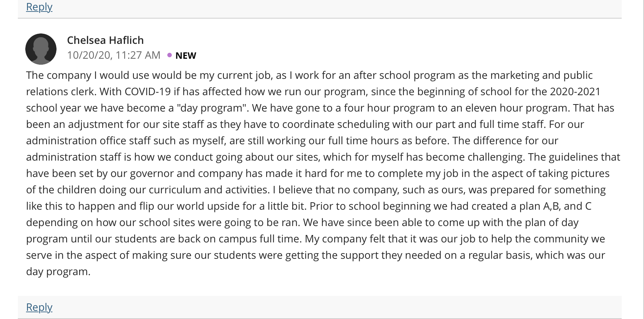Click the Reply link above Chelsea's post
644x319 pixels.
(39, 7)
